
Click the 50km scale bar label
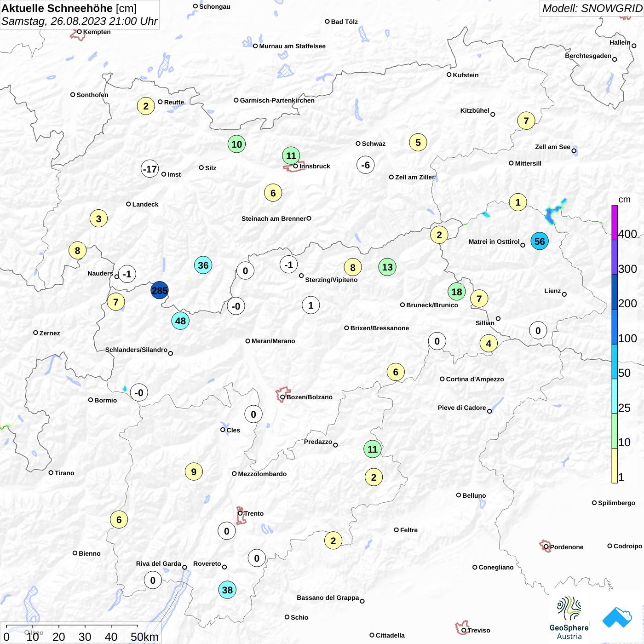(x=144, y=637)
